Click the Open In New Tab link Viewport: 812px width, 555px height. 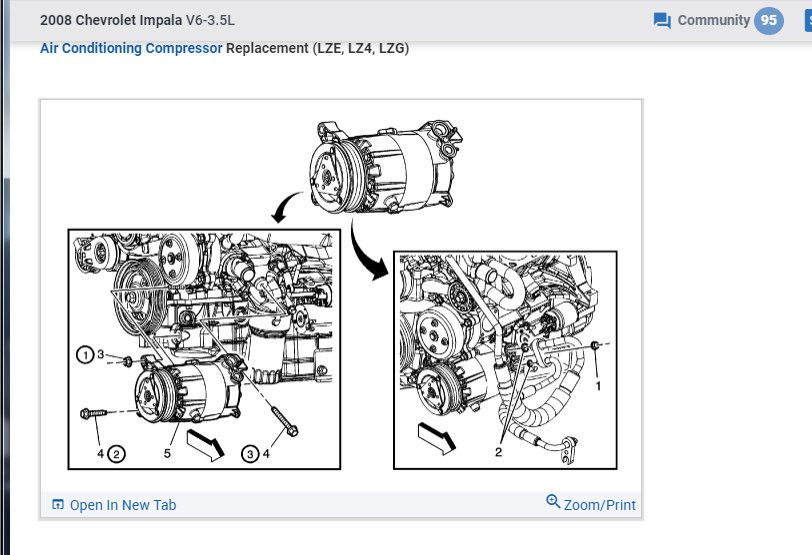tap(123, 505)
